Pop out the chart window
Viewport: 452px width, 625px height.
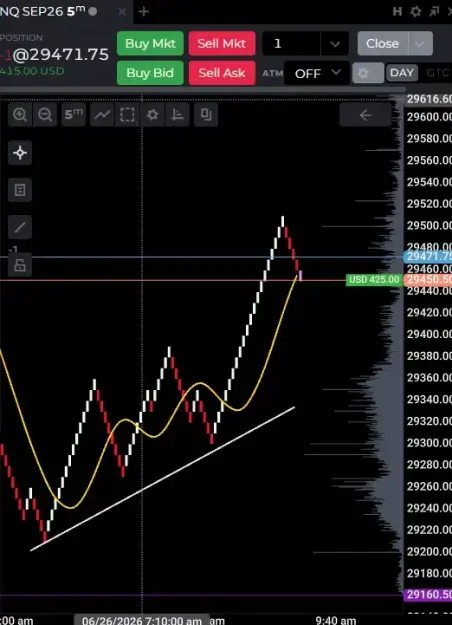pos(434,11)
